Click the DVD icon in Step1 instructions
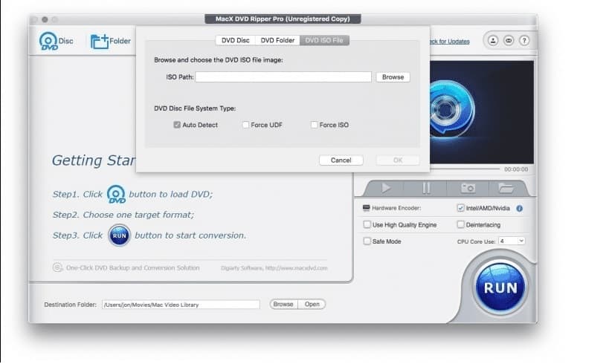The height and width of the screenshot is (364, 606). (x=116, y=194)
